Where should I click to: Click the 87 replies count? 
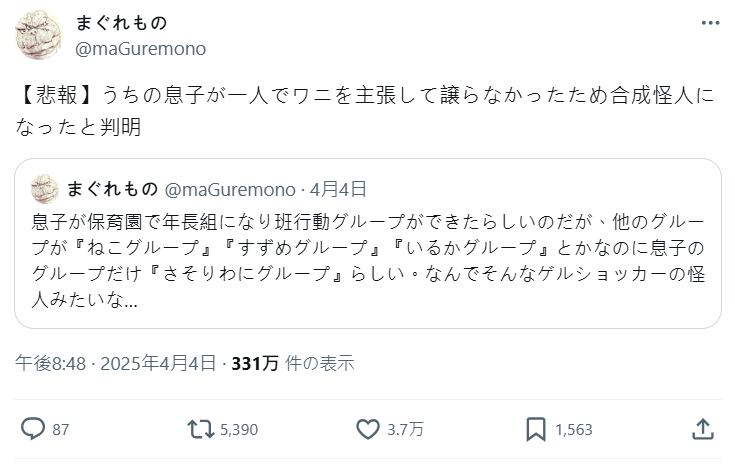coord(61,430)
